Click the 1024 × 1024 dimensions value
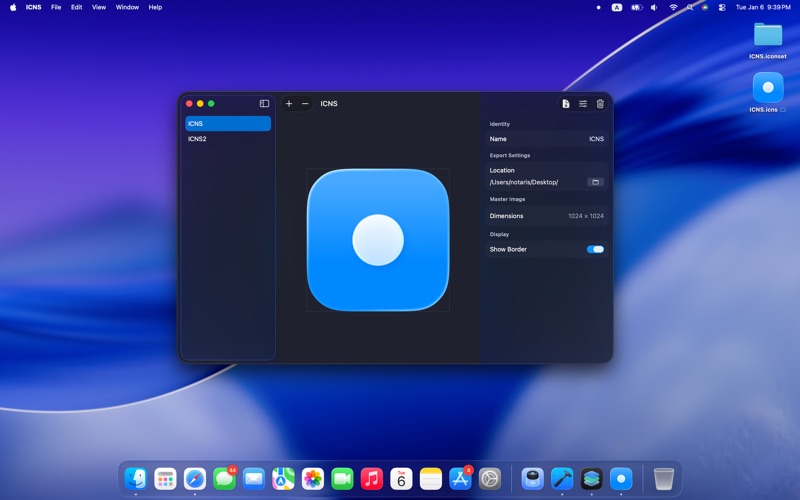This screenshot has width=800, height=500. click(586, 216)
